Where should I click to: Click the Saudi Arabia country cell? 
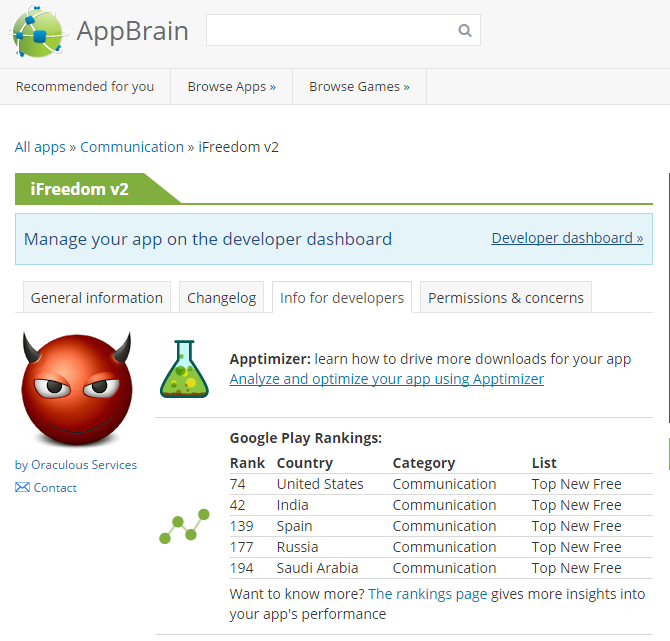click(x=317, y=568)
